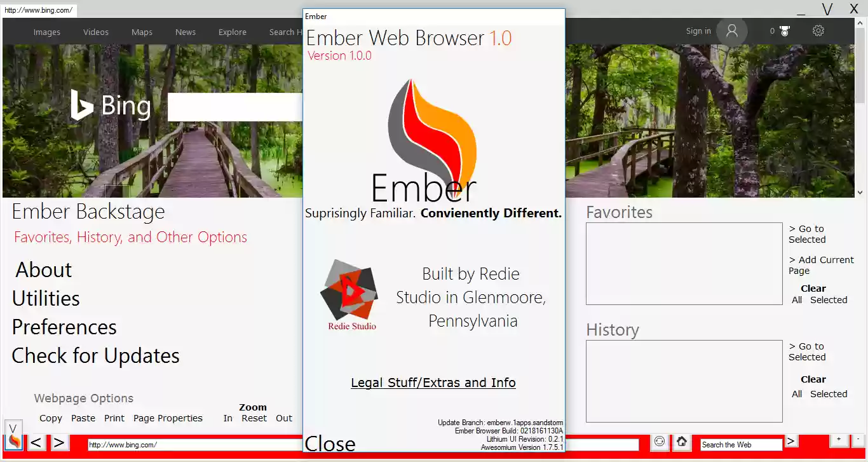
Task: Expand the top-right V chevron
Action: 827,10
